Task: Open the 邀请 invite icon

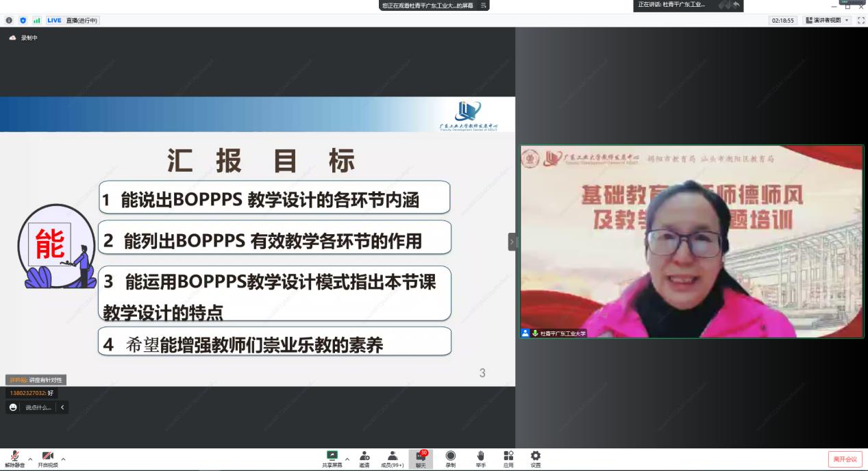Action: (x=364, y=457)
